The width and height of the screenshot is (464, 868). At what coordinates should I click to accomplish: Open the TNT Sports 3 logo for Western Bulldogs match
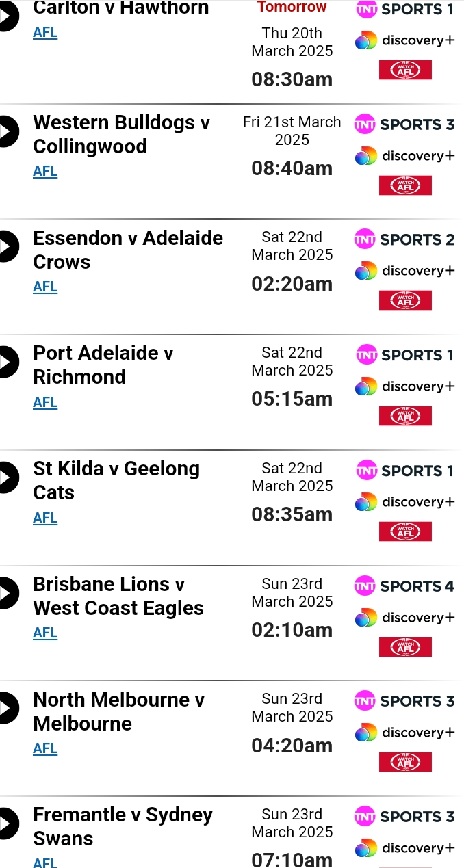click(404, 124)
